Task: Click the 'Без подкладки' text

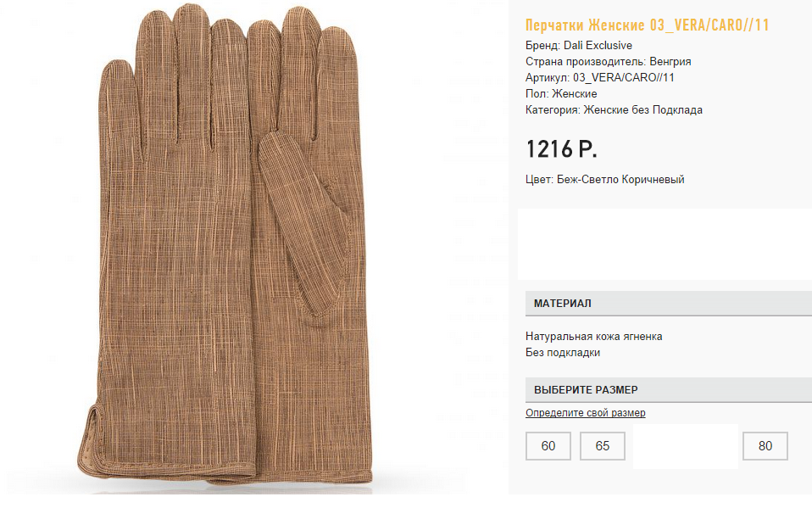Action: 563,353
